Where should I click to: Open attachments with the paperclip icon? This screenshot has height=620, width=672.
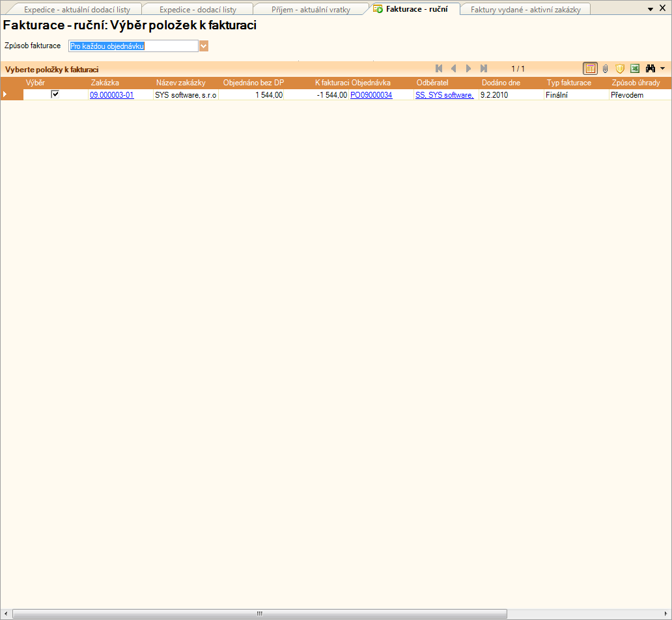coord(605,68)
